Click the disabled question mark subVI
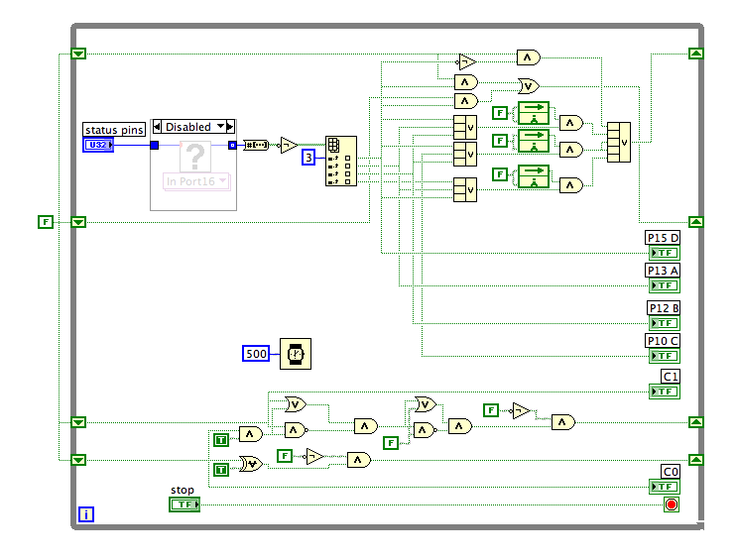Screen dimensions: 737x560 194,157
